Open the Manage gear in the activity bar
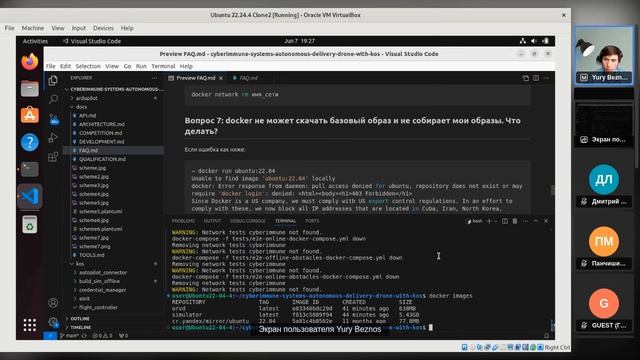Image resolution: width=640 pixels, height=360 pixels. (x=53, y=322)
